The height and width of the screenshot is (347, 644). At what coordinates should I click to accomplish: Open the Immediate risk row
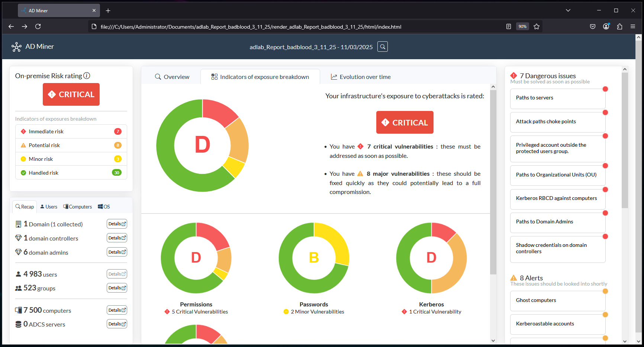click(71, 131)
